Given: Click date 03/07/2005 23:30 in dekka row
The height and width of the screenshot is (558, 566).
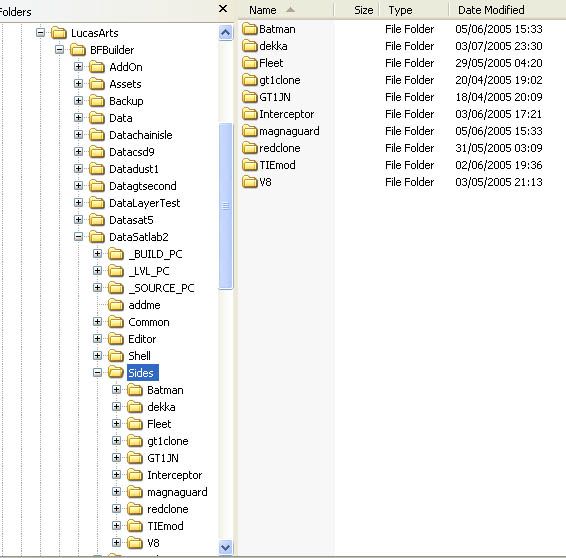Looking at the screenshot, I should click(499, 46).
